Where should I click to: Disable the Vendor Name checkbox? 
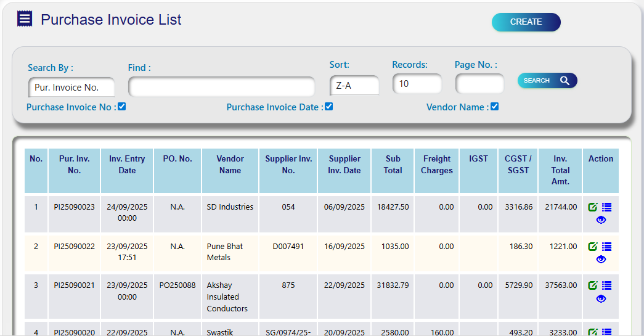[x=494, y=107]
